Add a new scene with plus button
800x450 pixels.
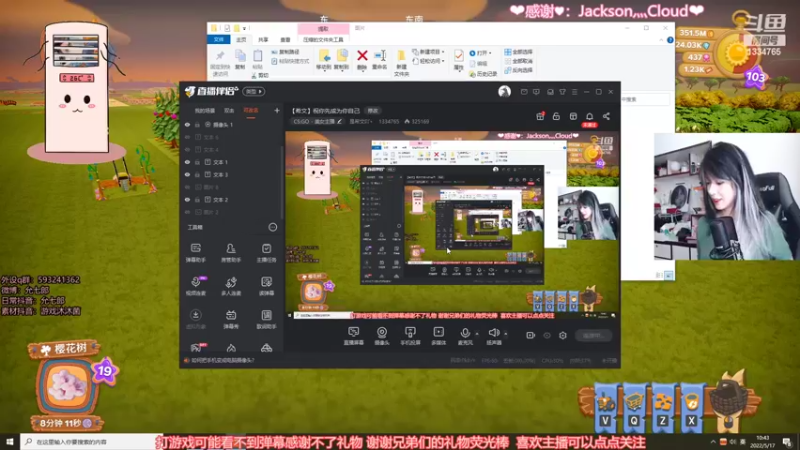click(x=277, y=110)
